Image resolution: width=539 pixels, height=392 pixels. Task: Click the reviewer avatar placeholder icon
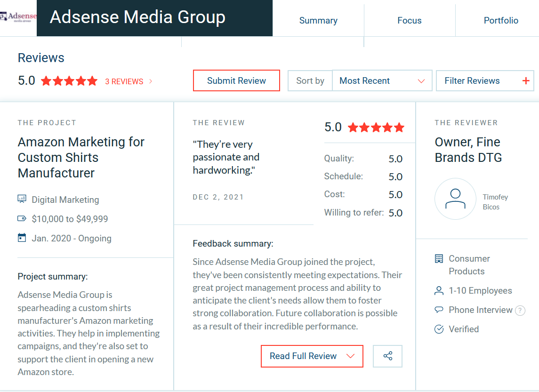pyautogui.click(x=456, y=199)
